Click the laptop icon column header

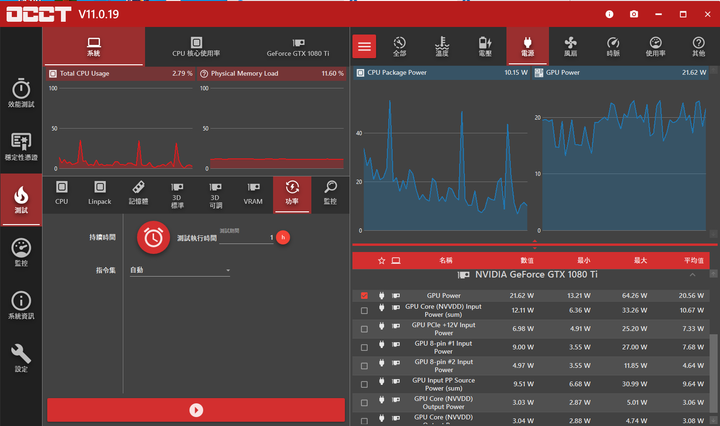396,261
